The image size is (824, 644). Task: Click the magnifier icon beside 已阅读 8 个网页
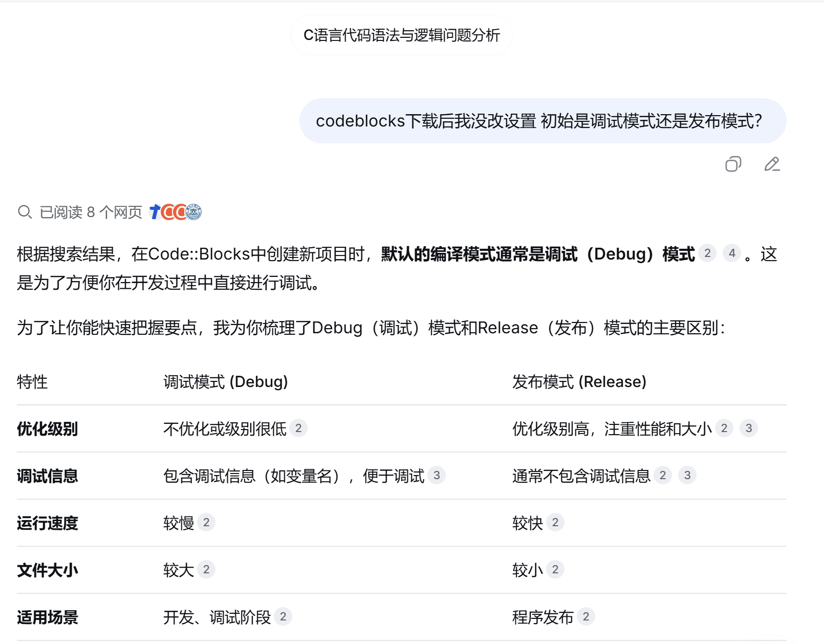coord(25,212)
